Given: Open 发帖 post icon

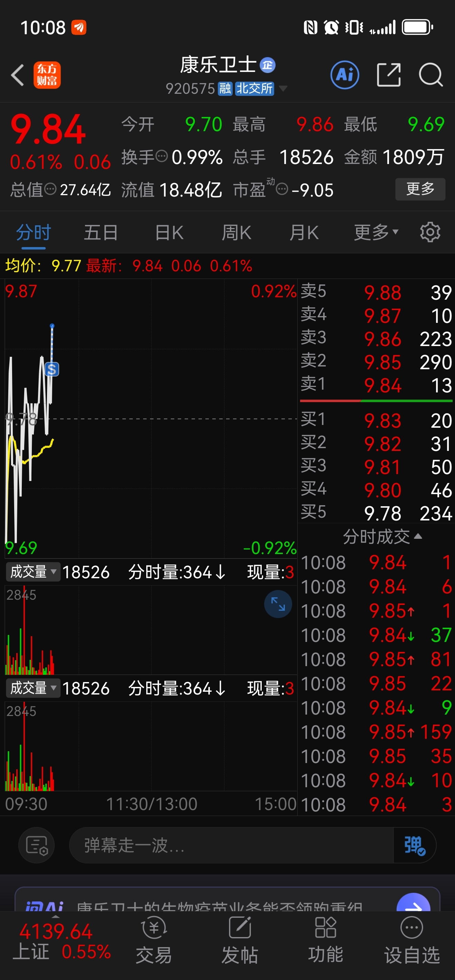Looking at the screenshot, I should pyautogui.click(x=240, y=939).
